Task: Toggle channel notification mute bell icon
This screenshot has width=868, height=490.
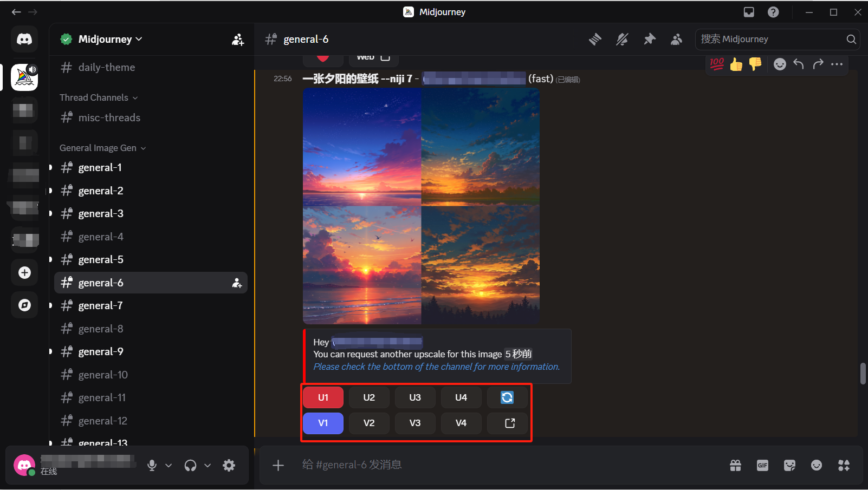Action: point(622,39)
